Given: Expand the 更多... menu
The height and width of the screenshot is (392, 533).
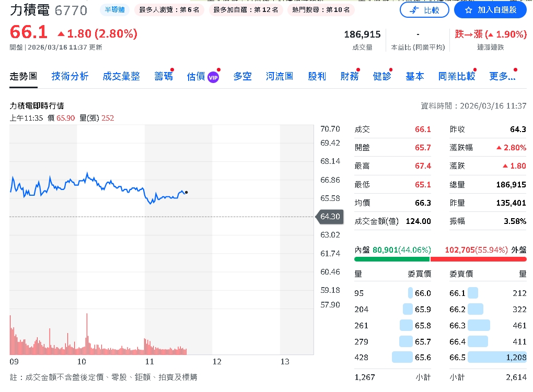Looking at the screenshot, I should coord(502,76).
